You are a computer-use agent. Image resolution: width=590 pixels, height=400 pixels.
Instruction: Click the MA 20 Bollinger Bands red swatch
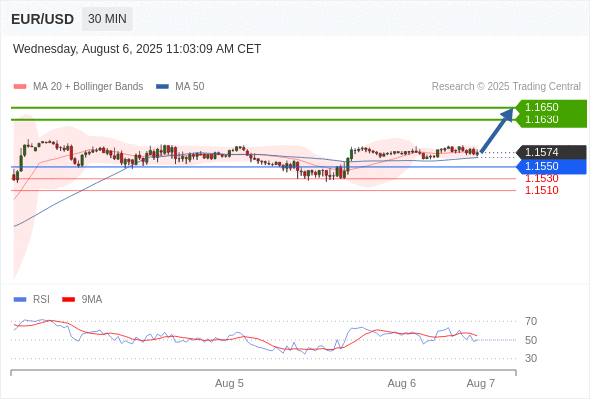20,87
